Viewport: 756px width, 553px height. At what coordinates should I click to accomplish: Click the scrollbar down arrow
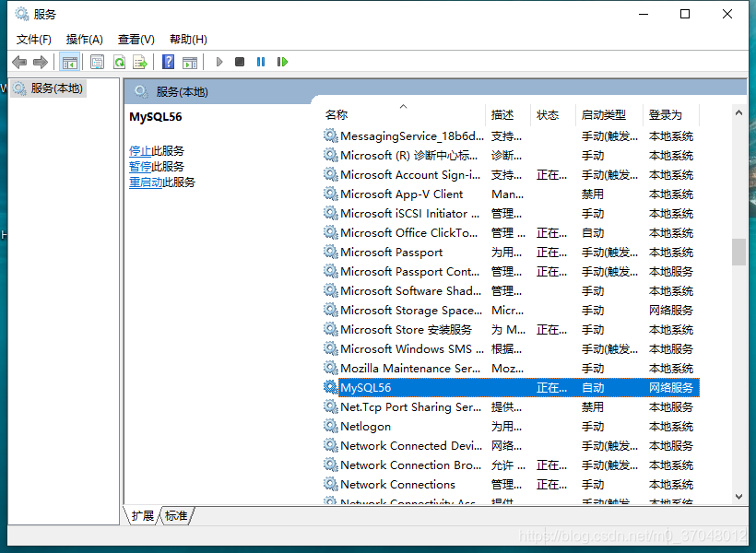(x=738, y=497)
